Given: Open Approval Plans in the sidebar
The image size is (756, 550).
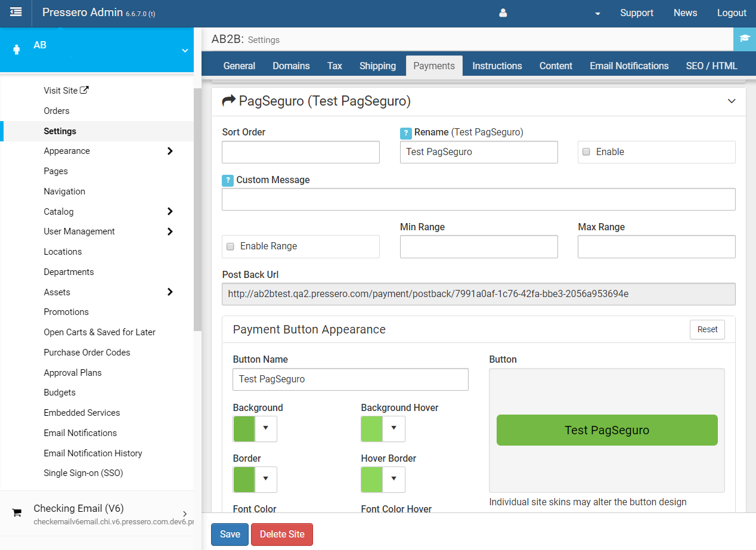Looking at the screenshot, I should pos(73,373).
